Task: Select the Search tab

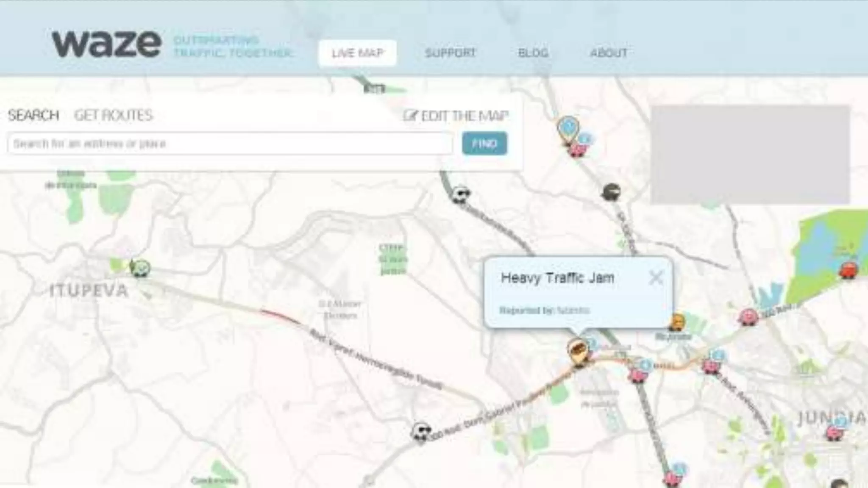Action: click(33, 115)
